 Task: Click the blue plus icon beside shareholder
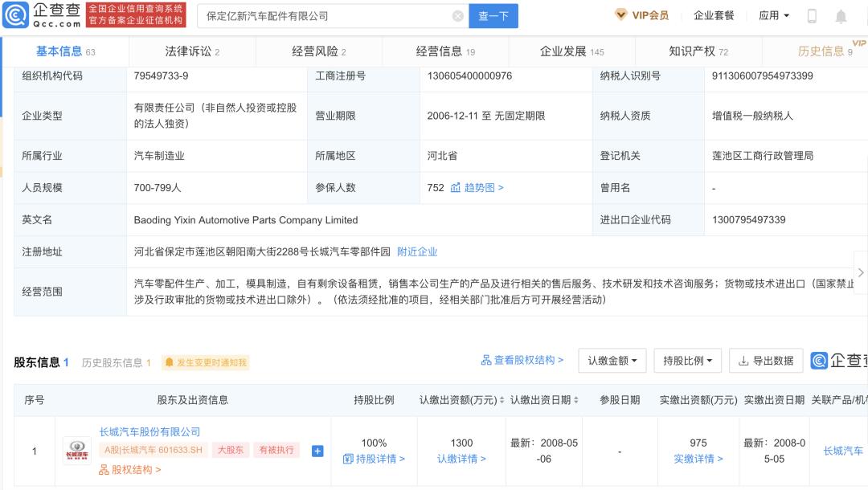tap(317, 451)
